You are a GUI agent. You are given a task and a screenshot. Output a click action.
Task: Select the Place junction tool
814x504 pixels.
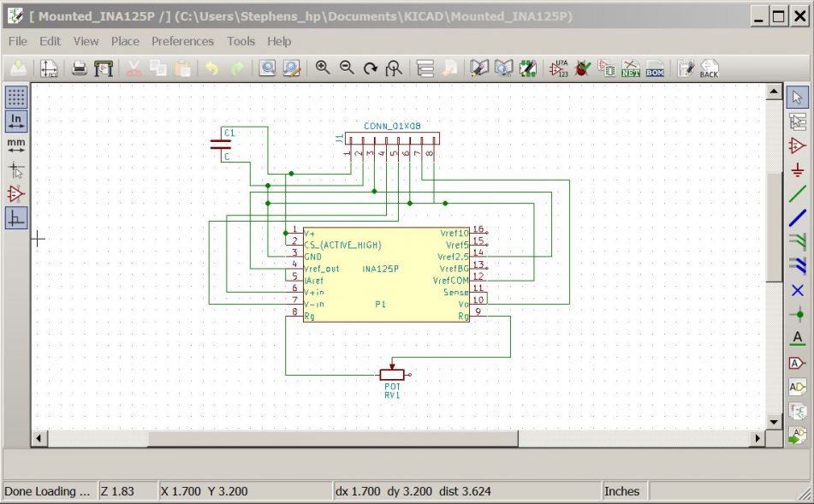(798, 314)
